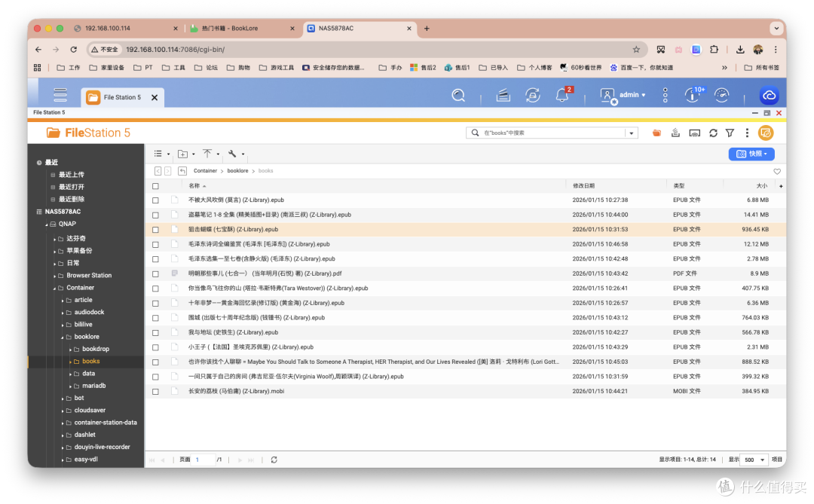Open the myQNAPcloud cloud icon
Viewport: 814px width, 504px height.
769,96
